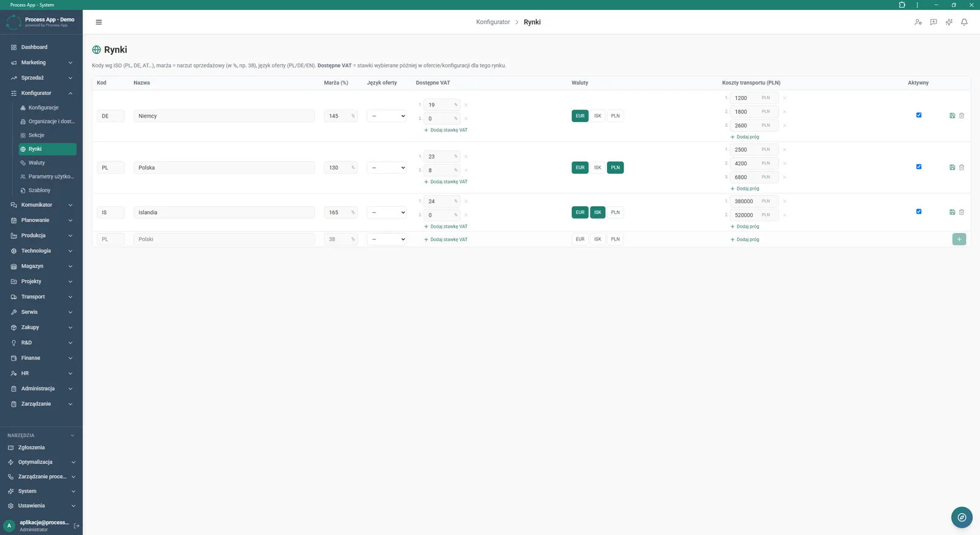Toggle the Aktywny checkbox for Polska
The height and width of the screenshot is (535, 980).
point(919,166)
